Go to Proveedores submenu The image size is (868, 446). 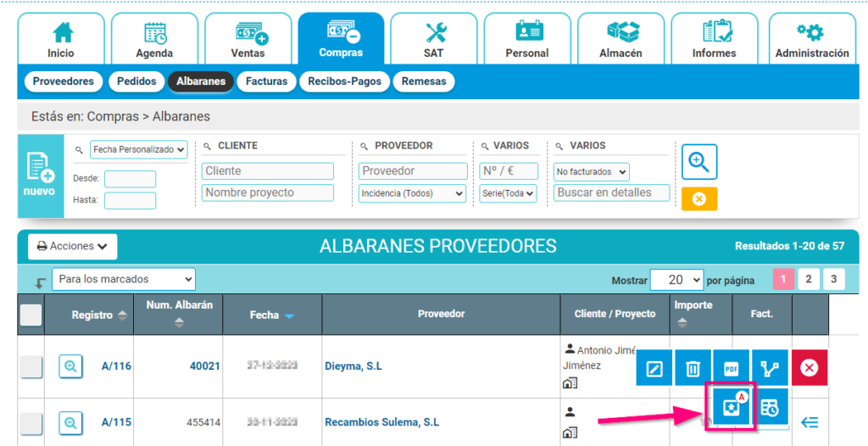63,81
